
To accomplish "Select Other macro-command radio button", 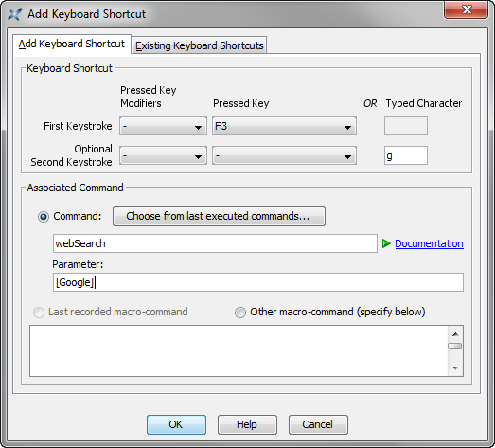I will pyautogui.click(x=239, y=313).
